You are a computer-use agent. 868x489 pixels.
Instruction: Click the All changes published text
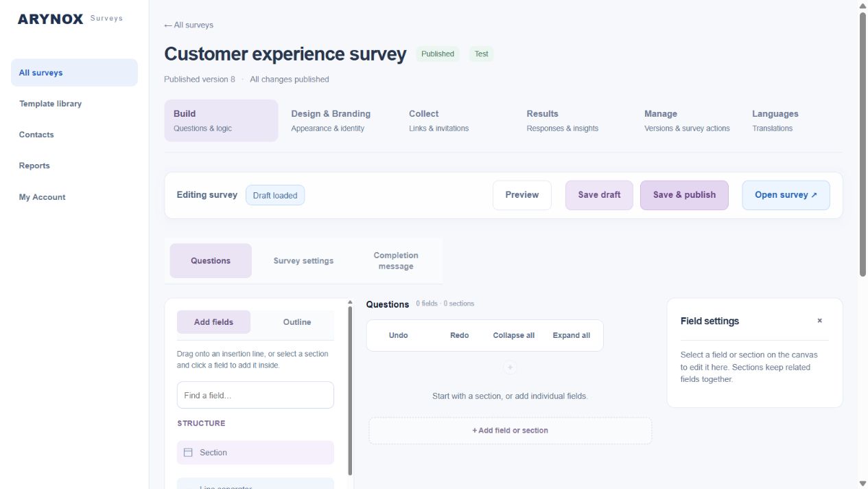point(290,79)
